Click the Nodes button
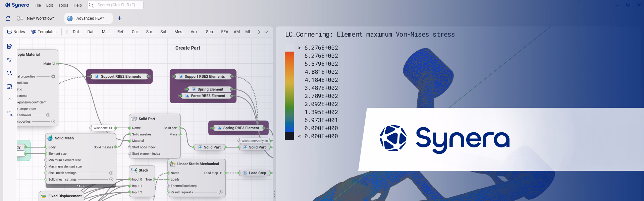The image size is (644, 201). (x=16, y=32)
